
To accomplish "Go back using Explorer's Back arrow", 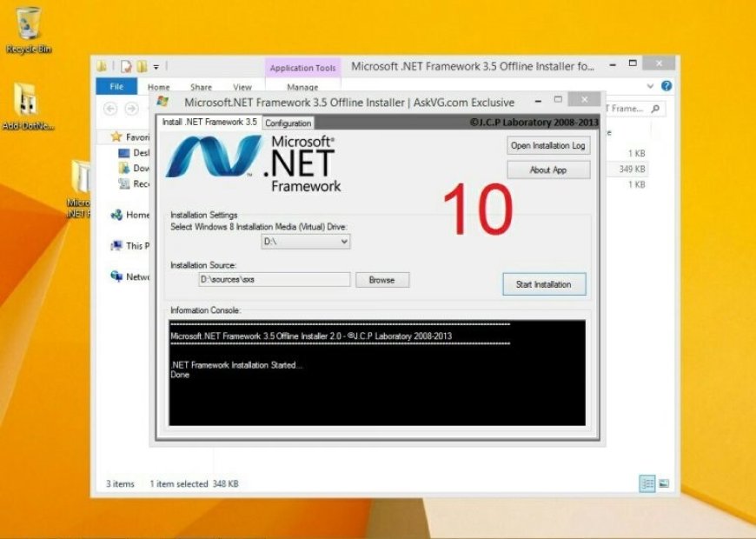I will click(110, 109).
